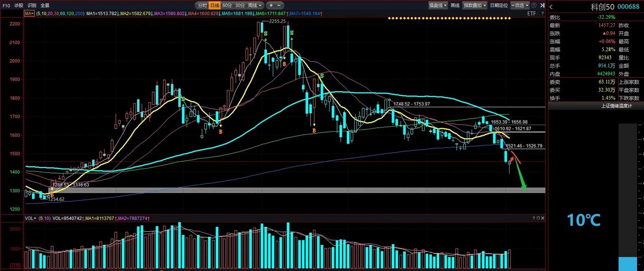Open the 操盘线 dropdown
The width and height of the screenshot is (644, 271).
(438, 6)
